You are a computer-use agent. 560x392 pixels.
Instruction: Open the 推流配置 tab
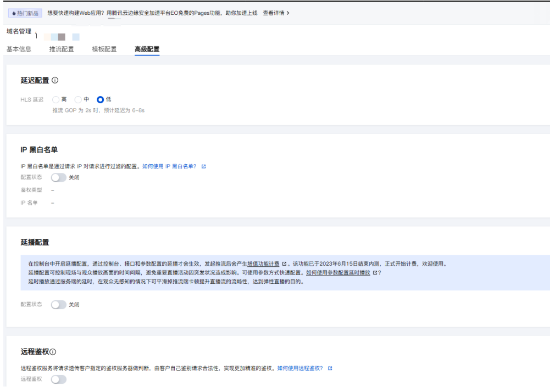[x=62, y=49]
